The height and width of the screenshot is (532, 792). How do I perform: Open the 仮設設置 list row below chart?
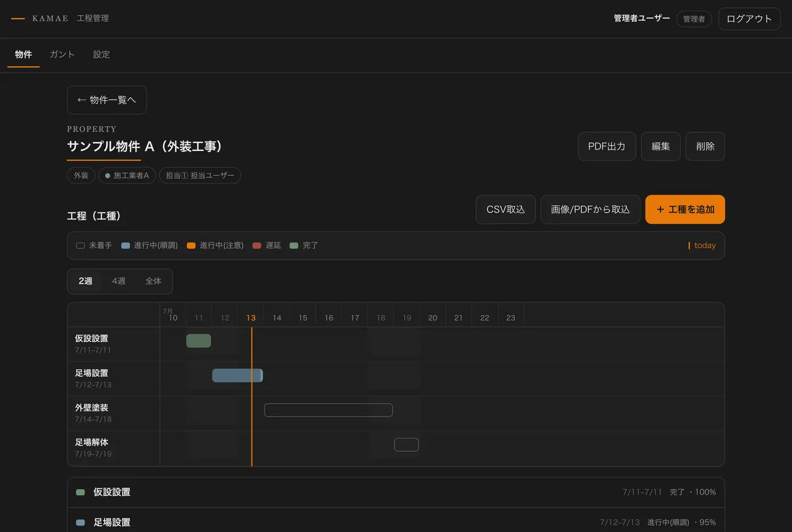(396, 492)
